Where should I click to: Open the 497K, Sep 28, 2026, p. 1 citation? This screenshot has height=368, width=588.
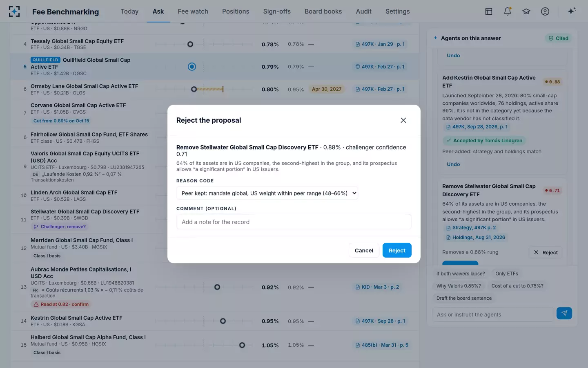coord(477,127)
